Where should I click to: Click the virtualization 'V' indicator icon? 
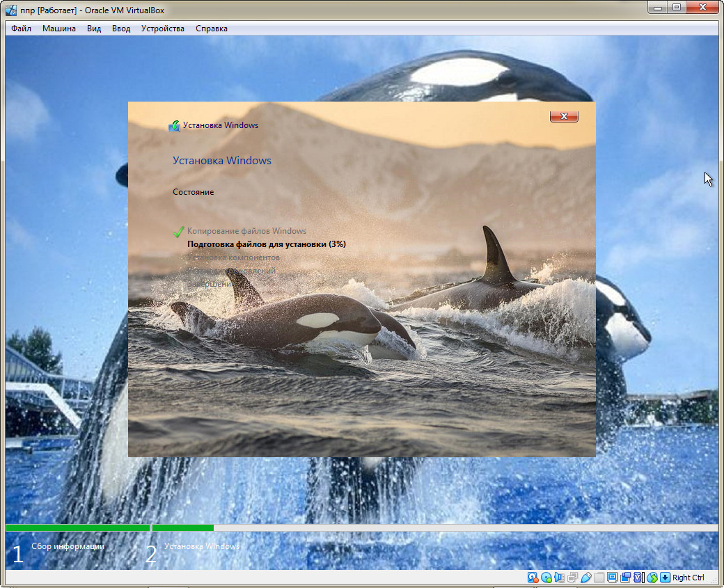click(638, 578)
